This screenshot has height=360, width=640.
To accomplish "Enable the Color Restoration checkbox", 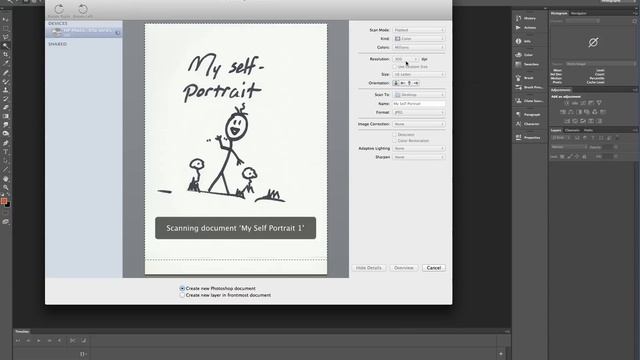I will pyautogui.click(x=395, y=140).
